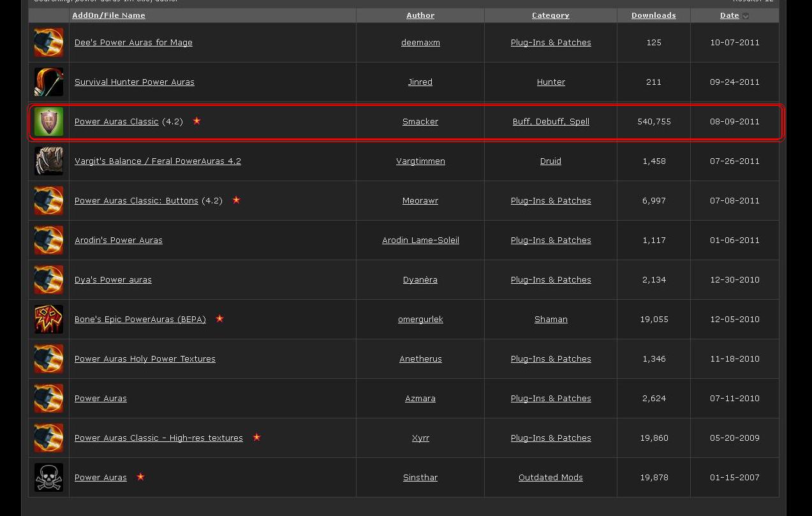View author Arodin Lame-Soleil's profile
812x516 pixels.
click(420, 240)
